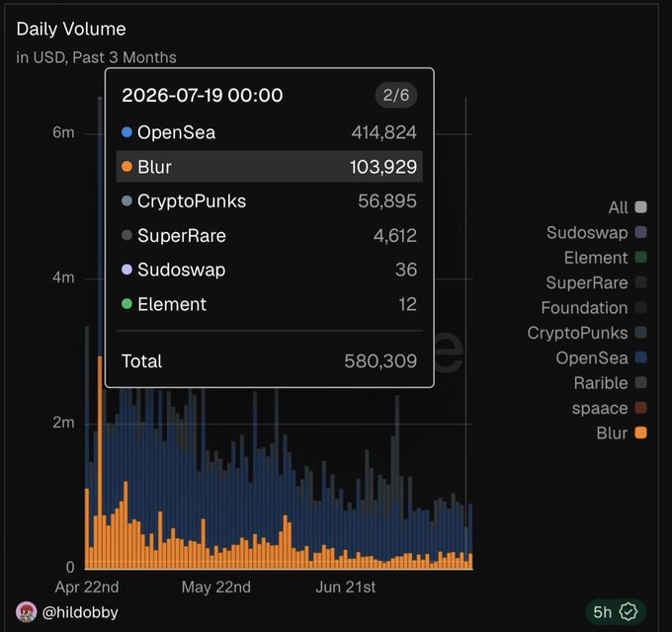Click the 6m y-axis label

point(63,132)
